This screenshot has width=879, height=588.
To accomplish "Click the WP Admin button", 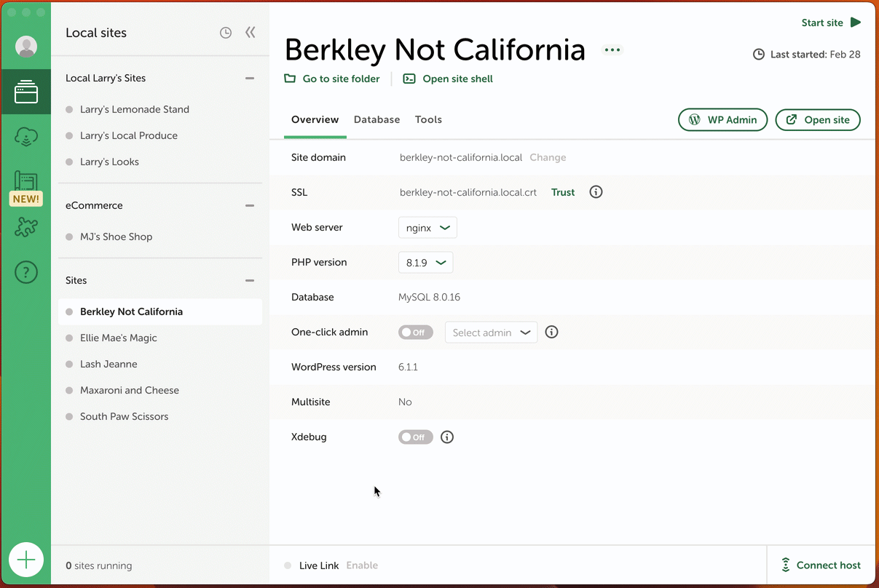I will [x=722, y=120].
